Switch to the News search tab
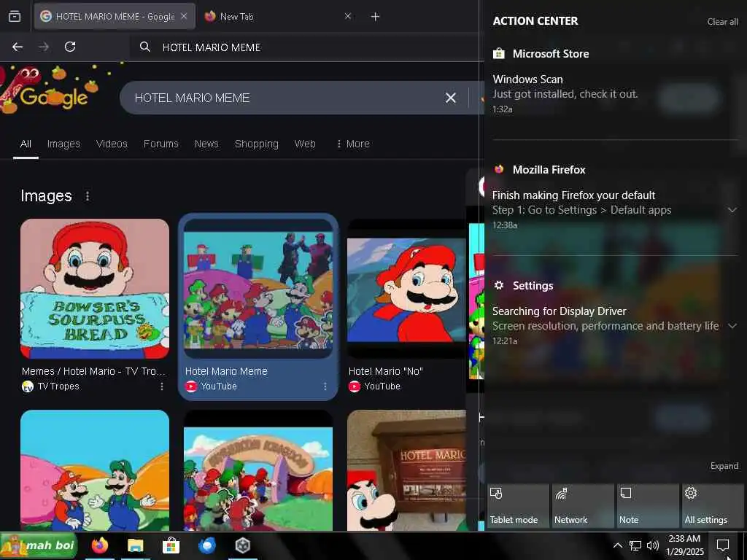 [206, 144]
